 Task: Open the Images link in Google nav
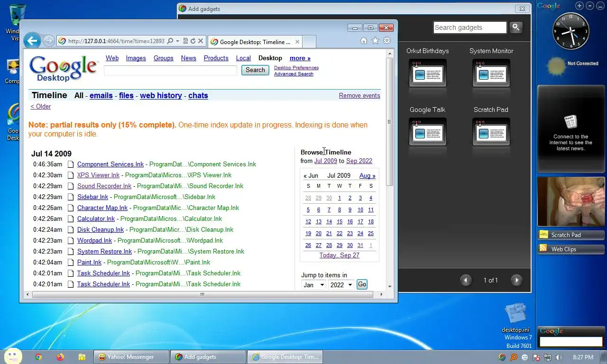[x=136, y=58]
